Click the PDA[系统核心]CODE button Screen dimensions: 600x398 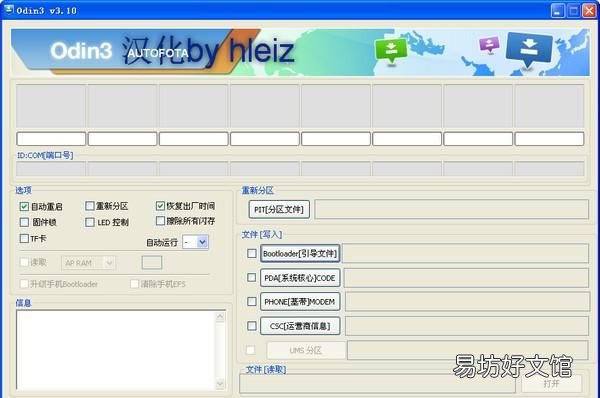300,278
